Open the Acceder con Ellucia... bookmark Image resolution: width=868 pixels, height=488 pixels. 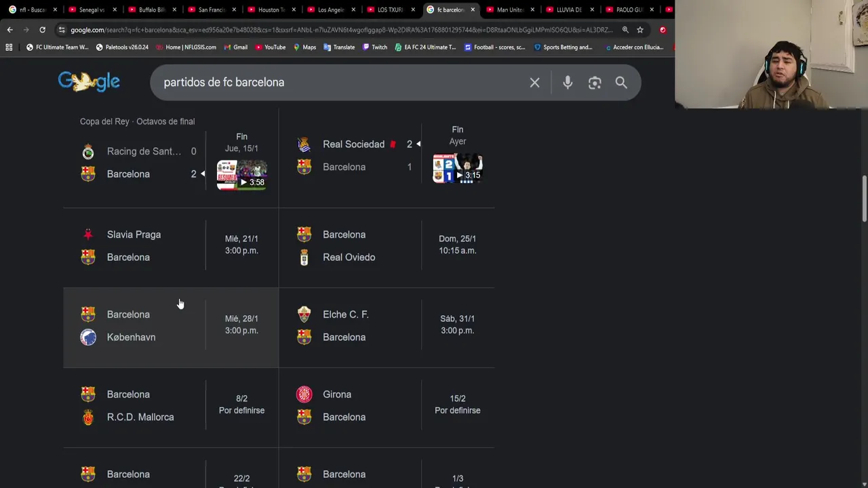[633, 47]
